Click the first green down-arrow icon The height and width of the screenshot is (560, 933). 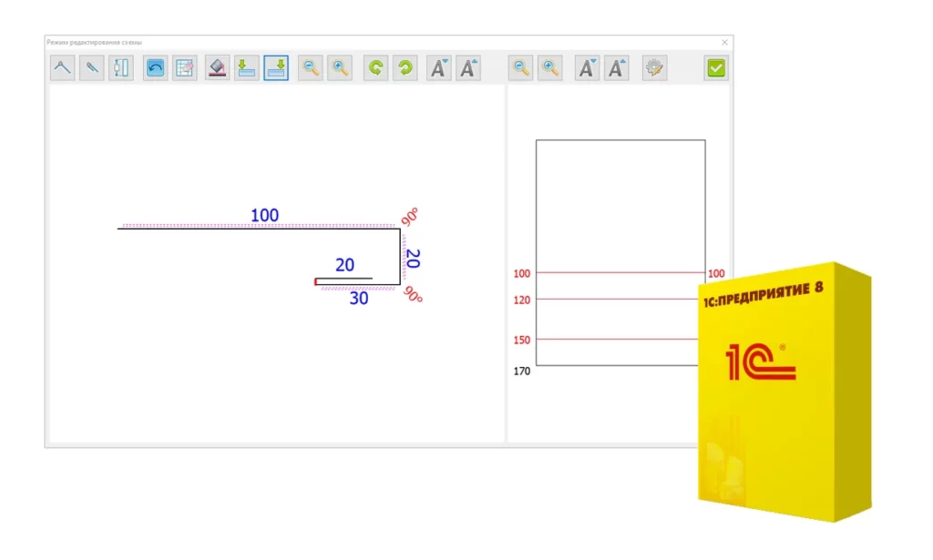click(246, 67)
